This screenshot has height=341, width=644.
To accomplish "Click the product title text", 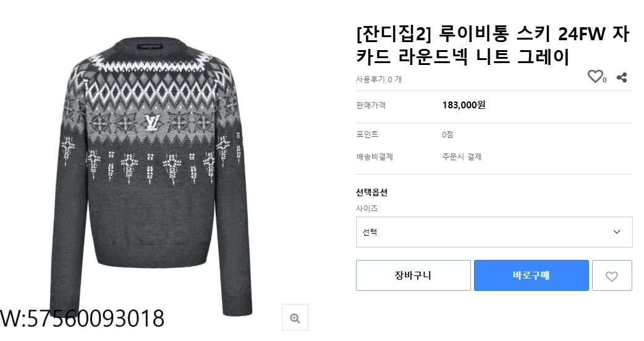I will (x=493, y=46).
